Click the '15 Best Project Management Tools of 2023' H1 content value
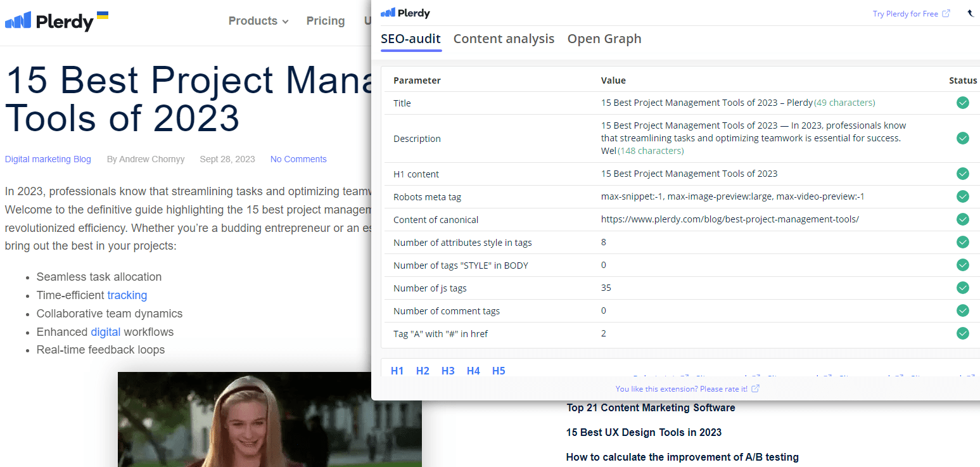980x467 pixels. [x=689, y=174]
